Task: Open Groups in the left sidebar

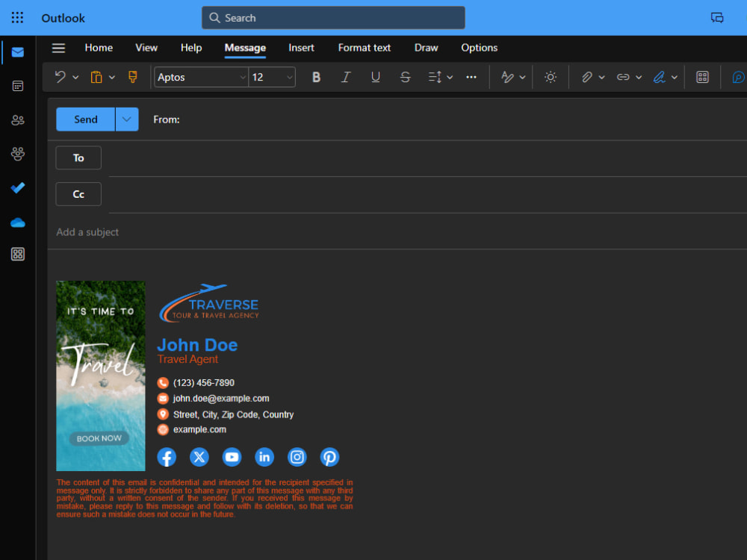Action: tap(18, 154)
